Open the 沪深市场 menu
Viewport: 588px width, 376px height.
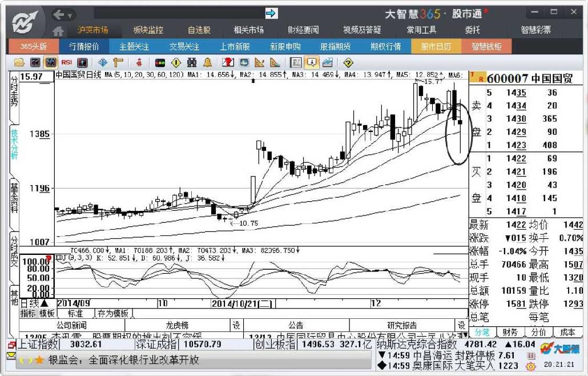[93, 30]
